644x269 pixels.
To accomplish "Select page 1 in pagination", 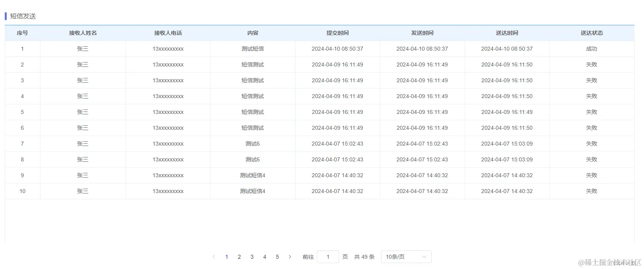I will (x=227, y=257).
